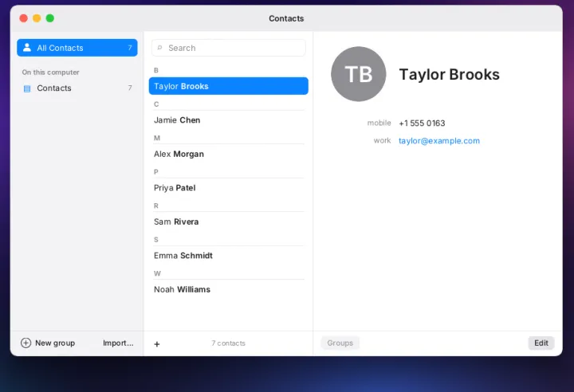574x392 pixels.
Task: Open the Import... option
Action: coord(118,343)
